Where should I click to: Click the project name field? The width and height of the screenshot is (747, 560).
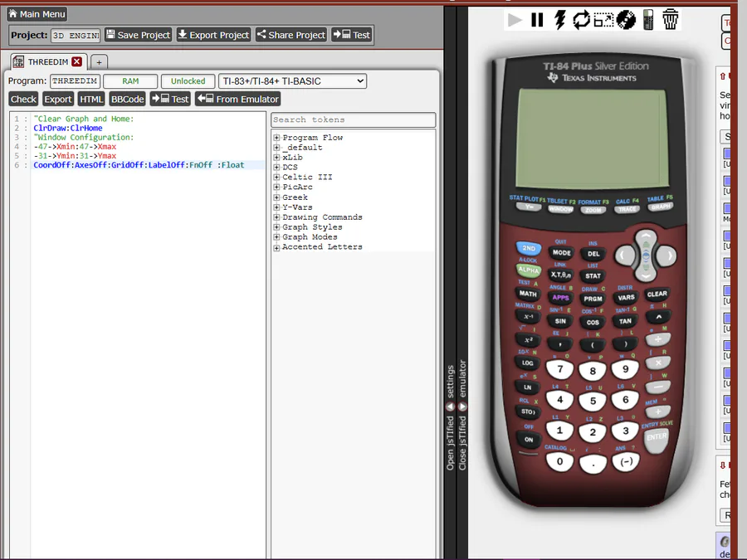[x=76, y=36]
